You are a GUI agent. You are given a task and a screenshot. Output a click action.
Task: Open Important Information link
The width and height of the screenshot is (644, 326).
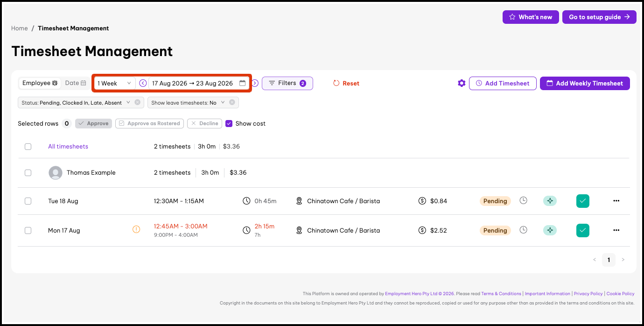click(x=547, y=294)
